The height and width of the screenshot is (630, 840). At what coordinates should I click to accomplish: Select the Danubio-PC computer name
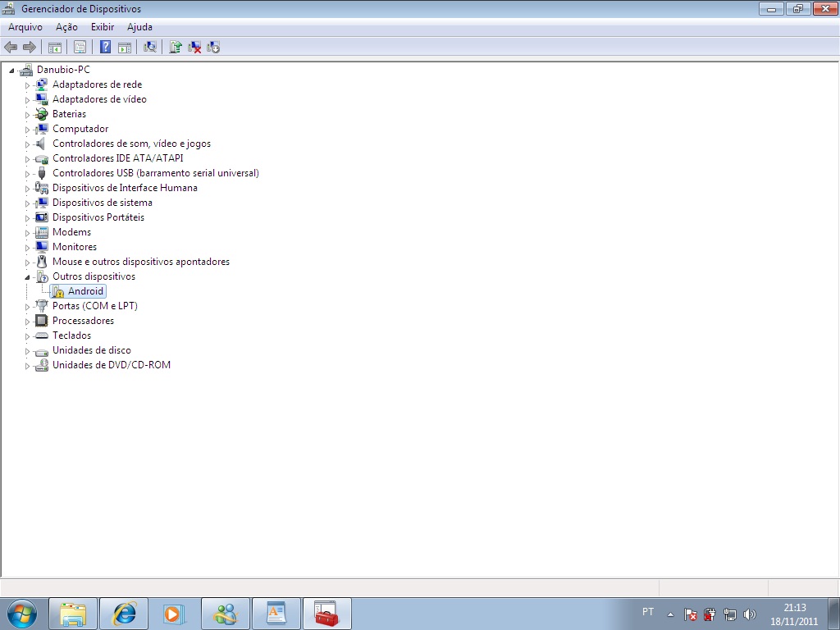[63, 70]
